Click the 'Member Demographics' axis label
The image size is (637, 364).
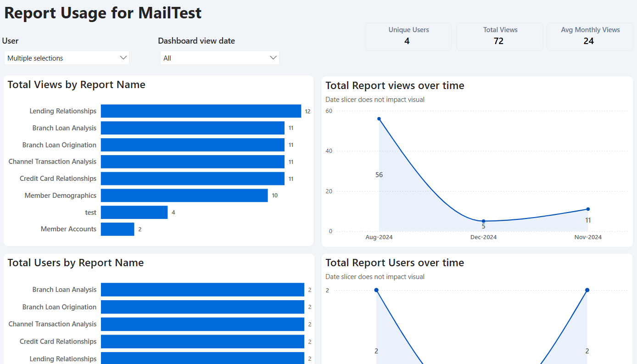coord(61,196)
